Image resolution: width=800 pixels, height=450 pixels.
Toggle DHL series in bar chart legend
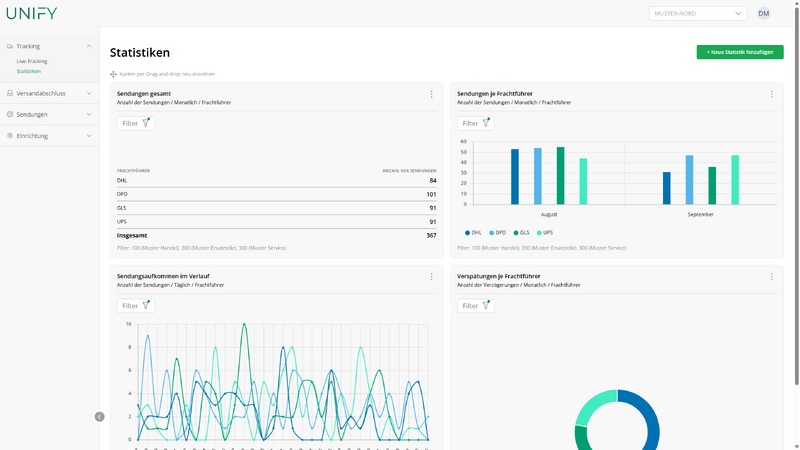pos(473,233)
